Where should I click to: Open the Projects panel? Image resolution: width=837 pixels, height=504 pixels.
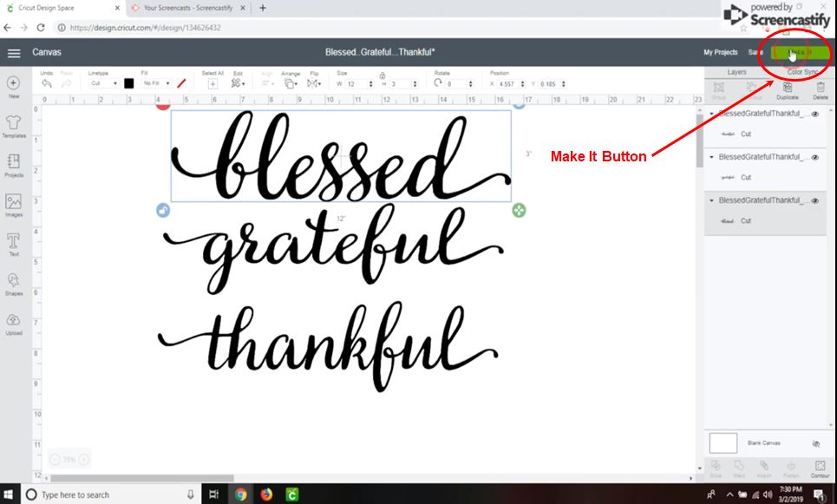point(13,161)
